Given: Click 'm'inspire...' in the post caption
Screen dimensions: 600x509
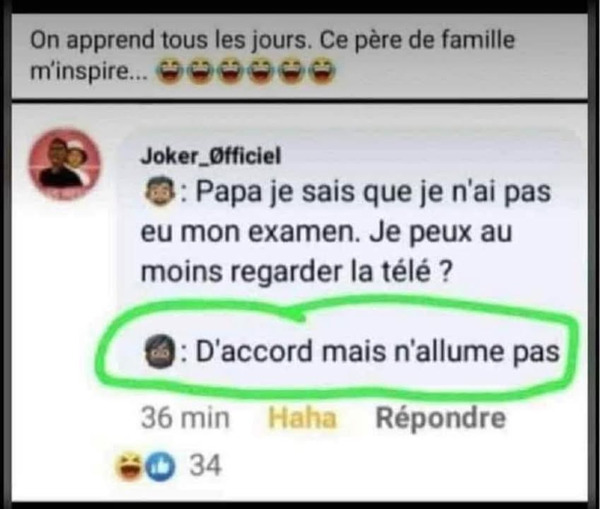Looking at the screenshot, I should 89,72.
